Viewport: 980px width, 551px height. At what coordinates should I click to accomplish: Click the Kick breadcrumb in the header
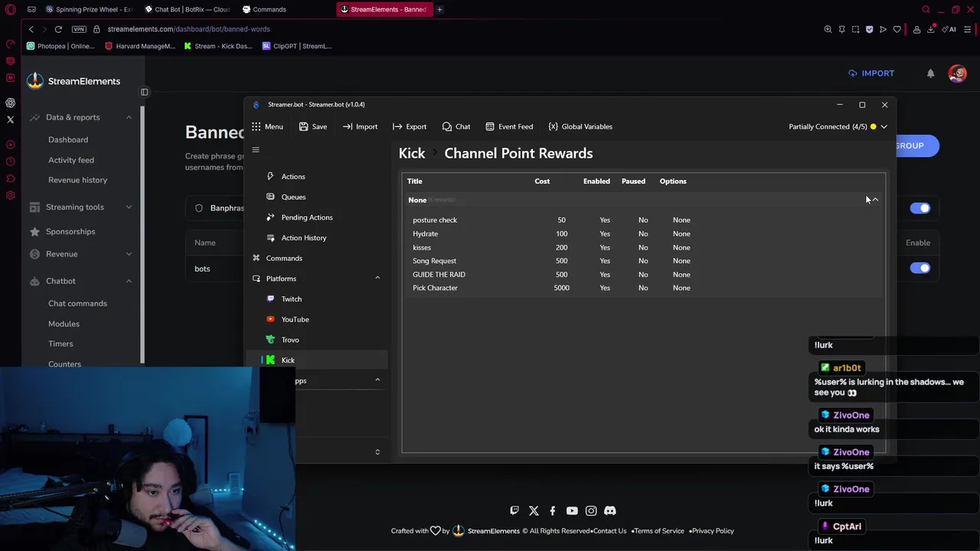(412, 153)
